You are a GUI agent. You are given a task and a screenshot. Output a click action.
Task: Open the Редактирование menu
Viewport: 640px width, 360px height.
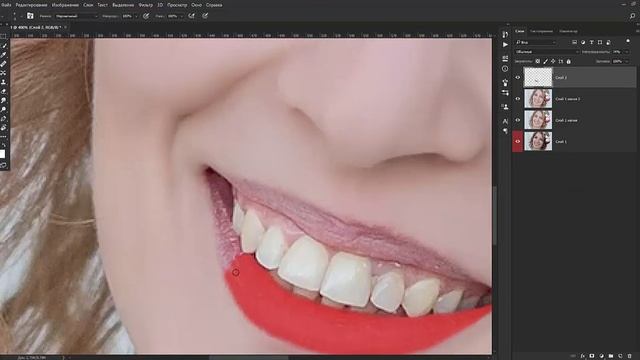31,5
